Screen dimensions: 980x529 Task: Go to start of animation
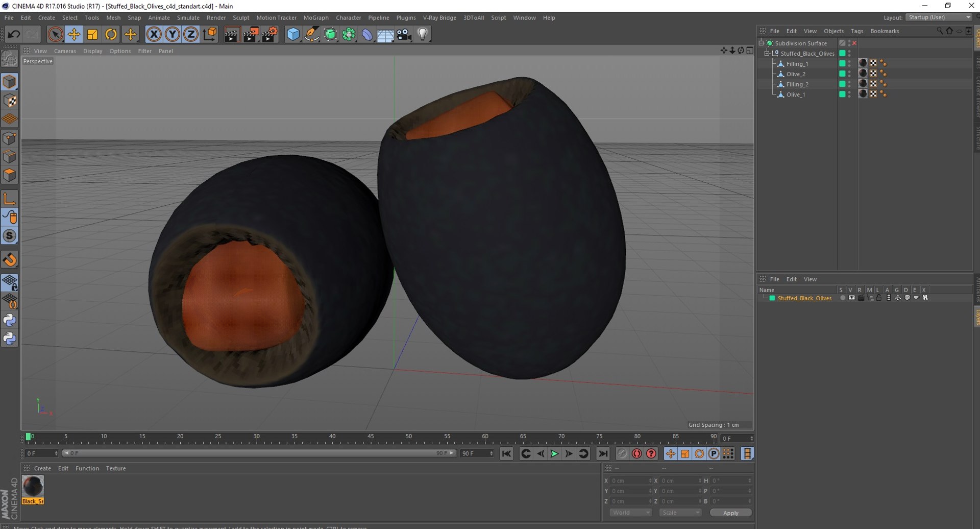click(x=506, y=453)
